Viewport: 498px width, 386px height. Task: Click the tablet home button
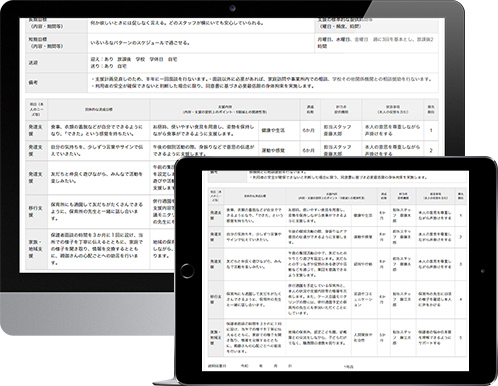coord(187,271)
